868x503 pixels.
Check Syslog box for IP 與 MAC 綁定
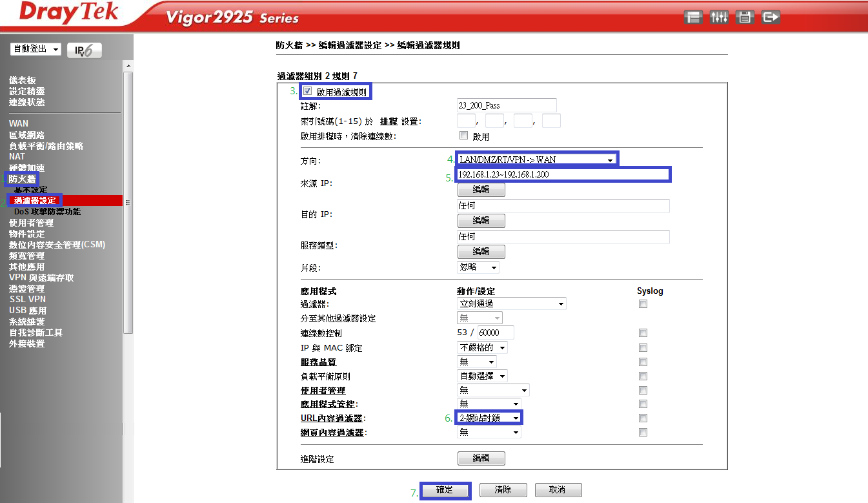point(643,347)
